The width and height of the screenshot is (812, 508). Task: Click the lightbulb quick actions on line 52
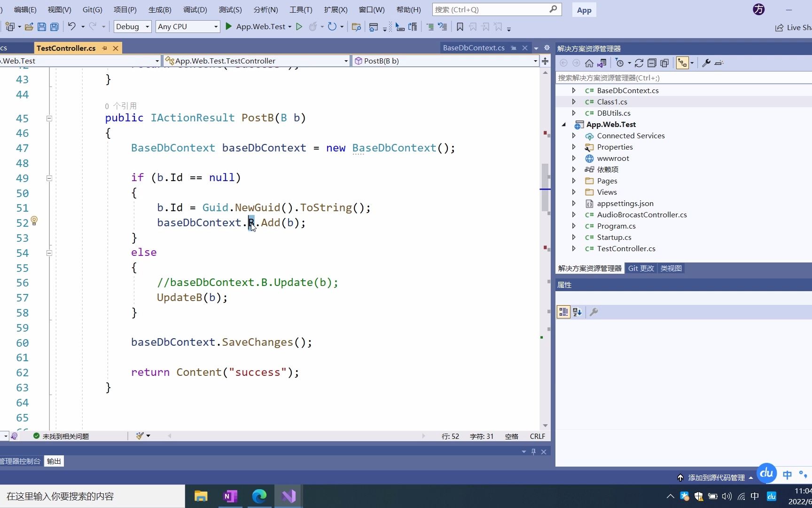coord(33,221)
